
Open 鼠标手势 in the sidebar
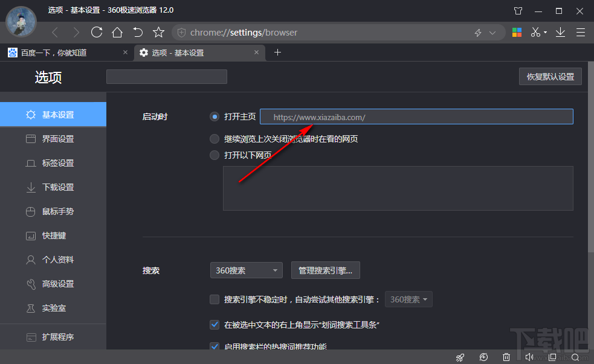[x=53, y=211]
